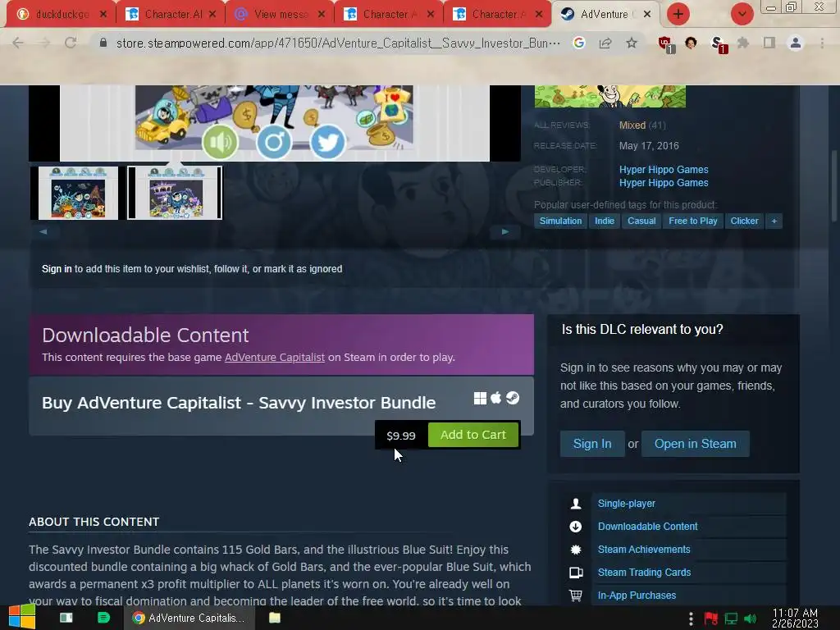The width and height of the screenshot is (840, 630).
Task: Click the achievements starburst icon
Action: [x=576, y=550]
